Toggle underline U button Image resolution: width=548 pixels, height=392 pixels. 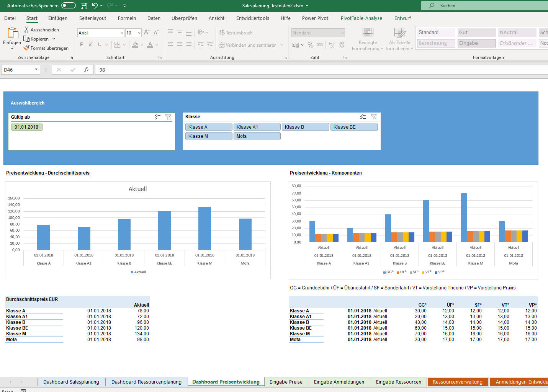[x=100, y=45]
